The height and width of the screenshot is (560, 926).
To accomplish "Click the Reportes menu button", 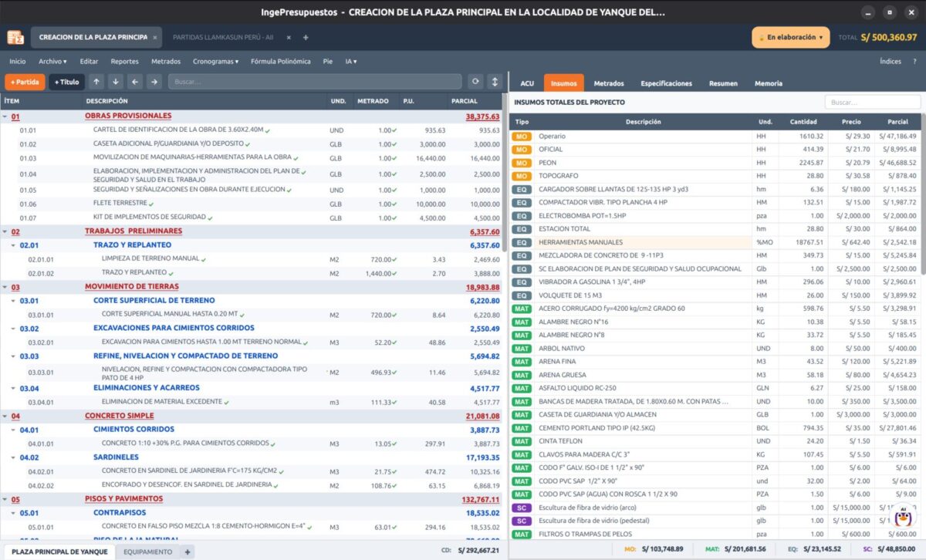I will (124, 61).
